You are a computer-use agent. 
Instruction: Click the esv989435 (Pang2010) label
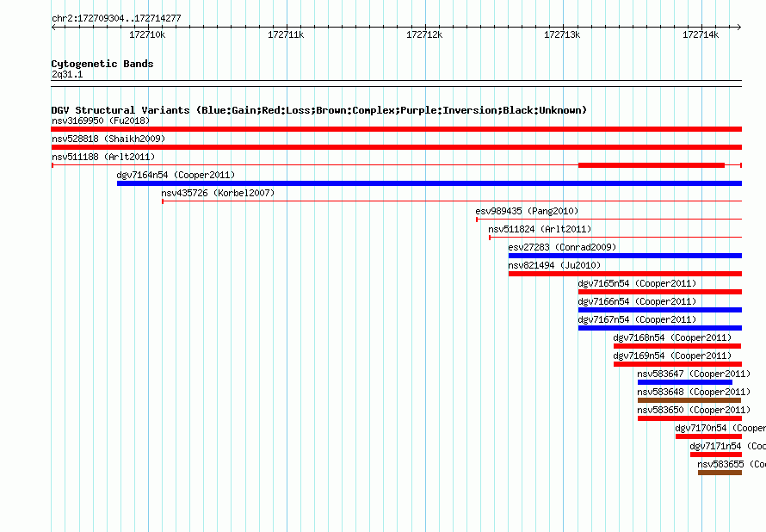527,211
